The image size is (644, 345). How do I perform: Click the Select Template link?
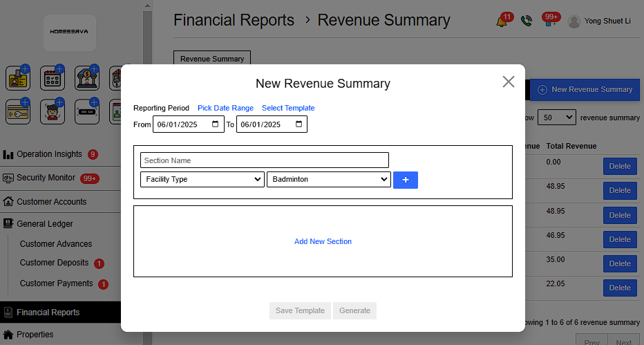coord(288,108)
